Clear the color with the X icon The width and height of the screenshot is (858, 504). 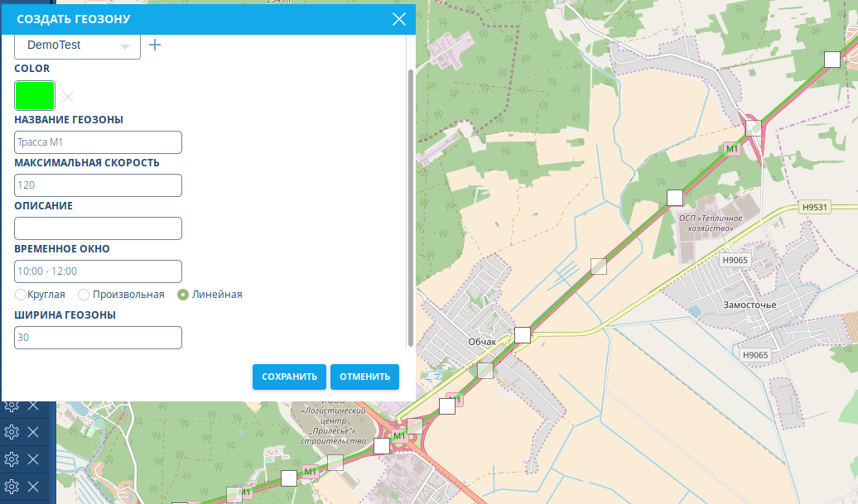point(68,97)
